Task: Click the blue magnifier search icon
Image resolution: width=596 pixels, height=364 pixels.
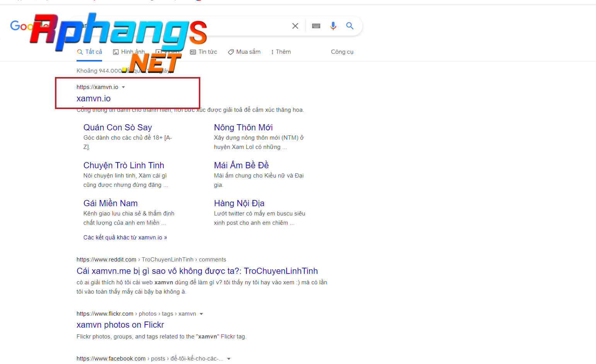Action: coord(350,26)
